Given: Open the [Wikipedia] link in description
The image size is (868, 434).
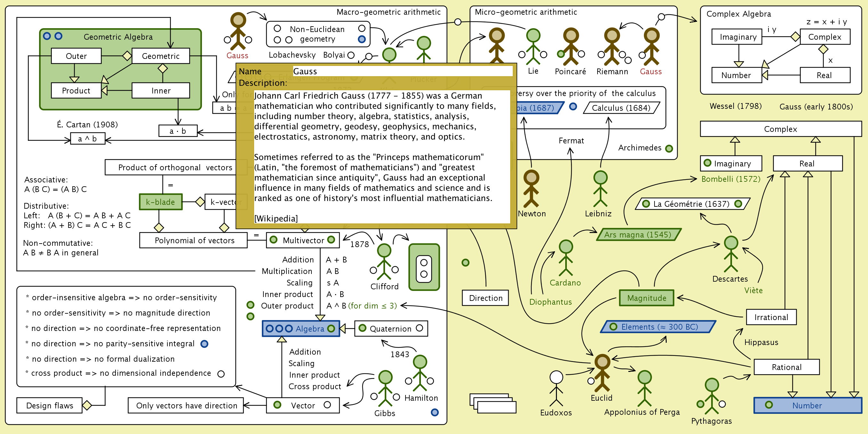Looking at the screenshot, I should pyautogui.click(x=276, y=218).
